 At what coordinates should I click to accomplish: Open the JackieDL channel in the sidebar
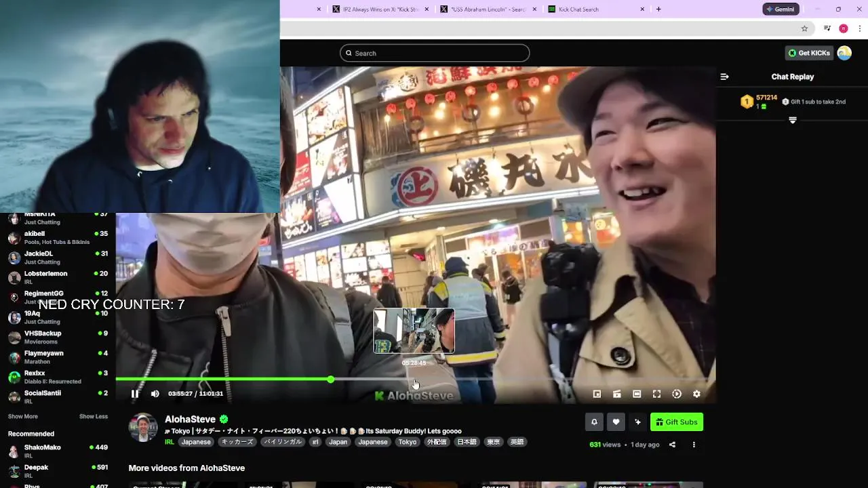[58, 258]
